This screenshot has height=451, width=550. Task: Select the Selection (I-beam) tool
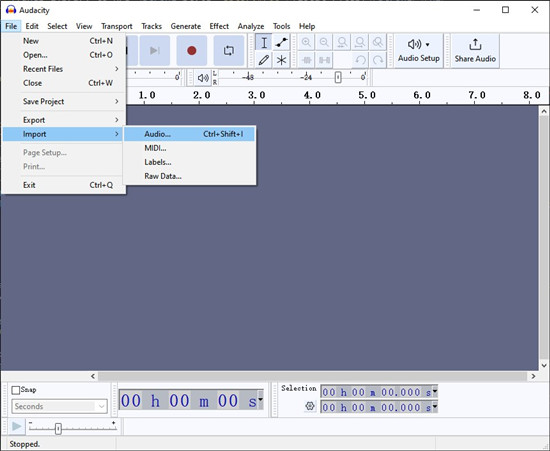point(264,43)
